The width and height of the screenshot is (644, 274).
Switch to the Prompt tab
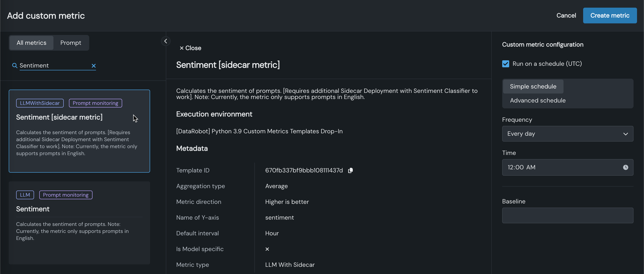(71, 43)
